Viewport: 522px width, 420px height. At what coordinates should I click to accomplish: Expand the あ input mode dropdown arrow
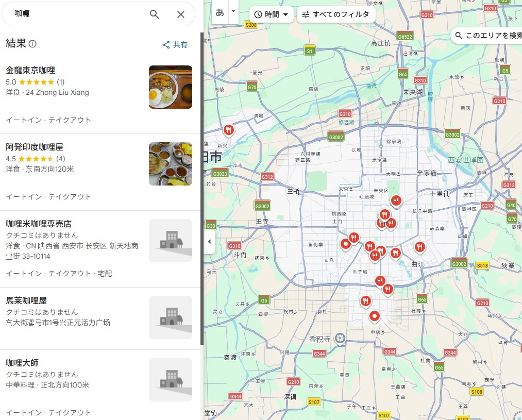click(233, 11)
